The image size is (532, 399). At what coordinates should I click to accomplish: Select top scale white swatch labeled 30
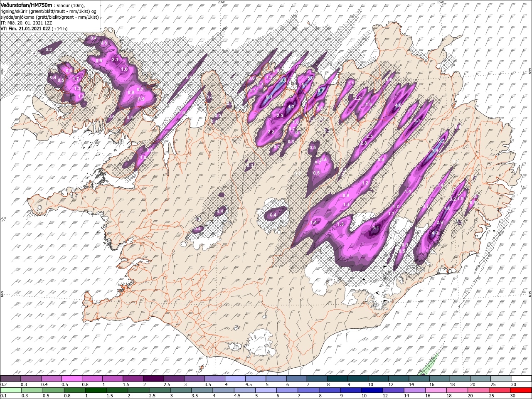pyautogui.click(x=521, y=379)
